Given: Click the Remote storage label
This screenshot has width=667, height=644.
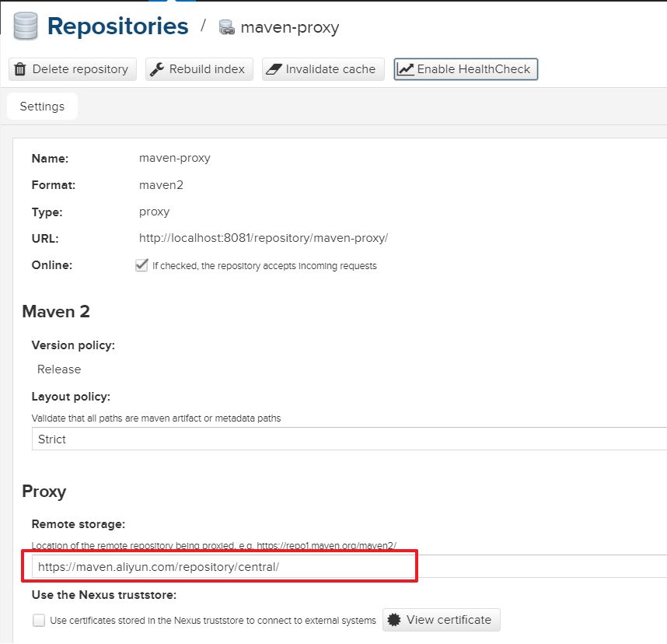Looking at the screenshot, I should click(x=79, y=524).
